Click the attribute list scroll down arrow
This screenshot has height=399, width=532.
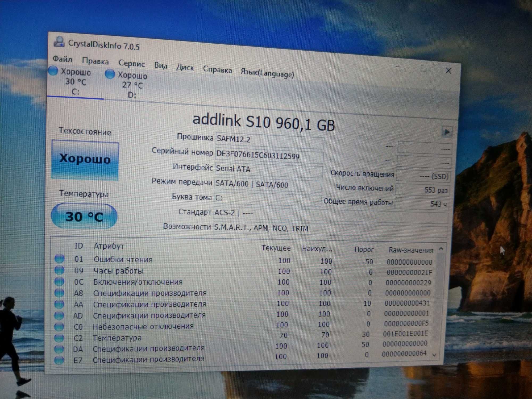coord(434,355)
